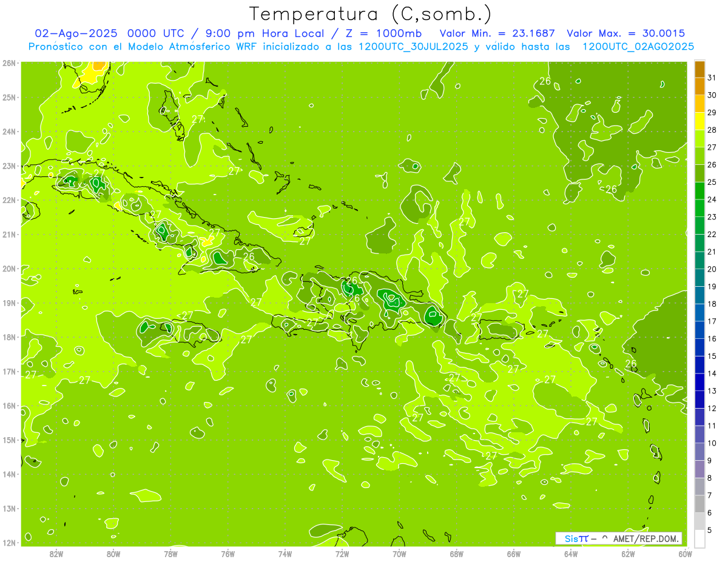The image size is (728, 562).
Task: Click the color scale value 28
Action: [x=712, y=130]
